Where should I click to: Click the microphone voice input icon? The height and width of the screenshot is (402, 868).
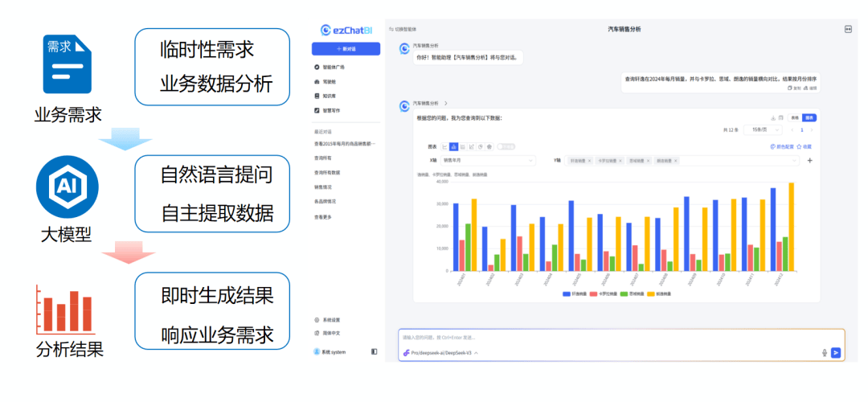pyautogui.click(x=825, y=352)
